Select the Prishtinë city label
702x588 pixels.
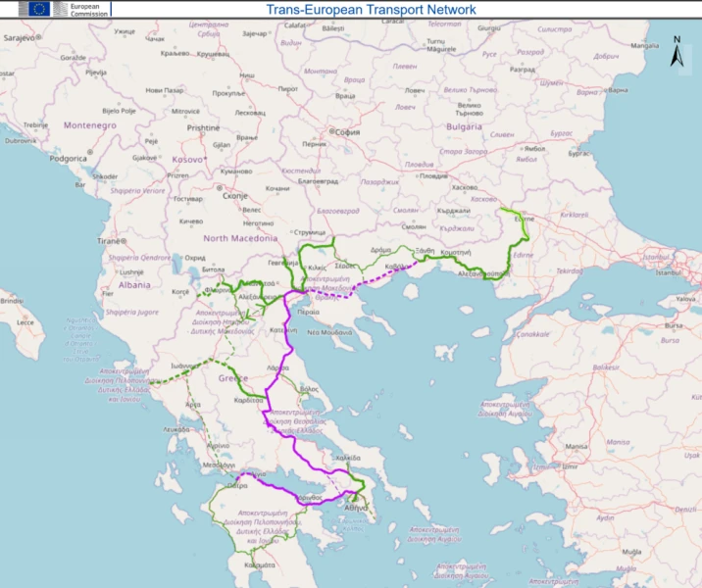pos(203,128)
